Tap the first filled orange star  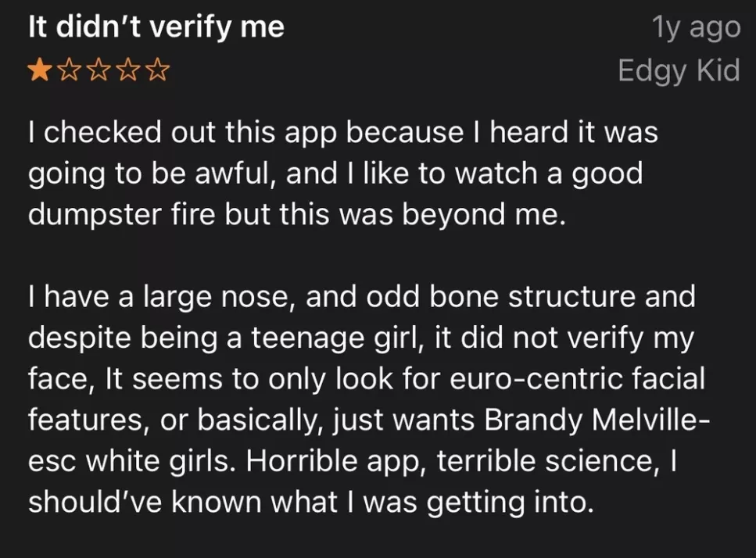click(38, 73)
